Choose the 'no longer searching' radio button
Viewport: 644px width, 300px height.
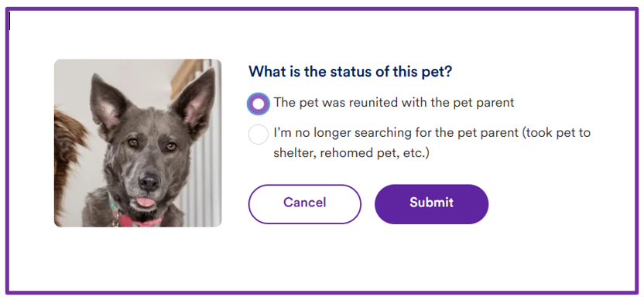tap(259, 135)
